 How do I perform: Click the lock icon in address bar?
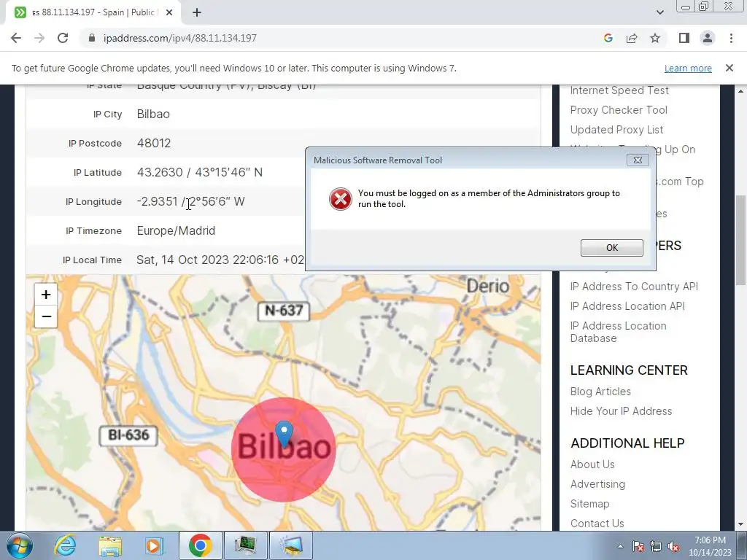pyautogui.click(x=92, y=38)
